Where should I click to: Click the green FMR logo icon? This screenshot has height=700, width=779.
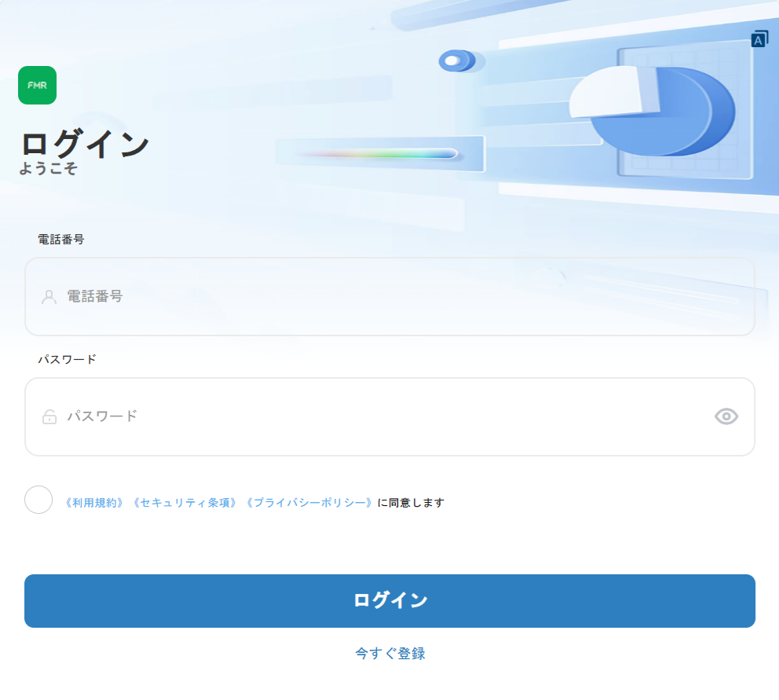(37, 85)
